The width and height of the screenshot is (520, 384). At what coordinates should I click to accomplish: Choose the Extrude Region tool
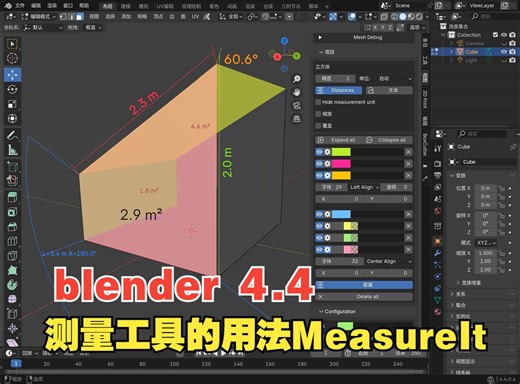pyautogui.click(x=12, y=197)
